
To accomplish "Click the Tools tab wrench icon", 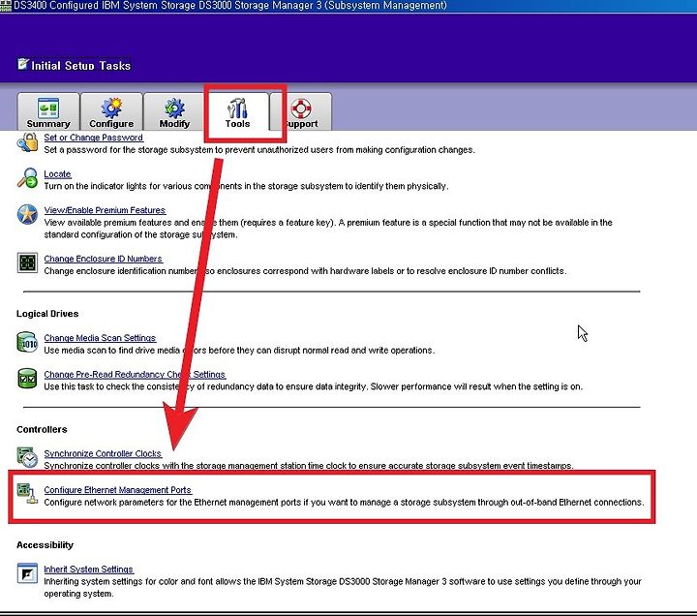I will pos(237,108).
